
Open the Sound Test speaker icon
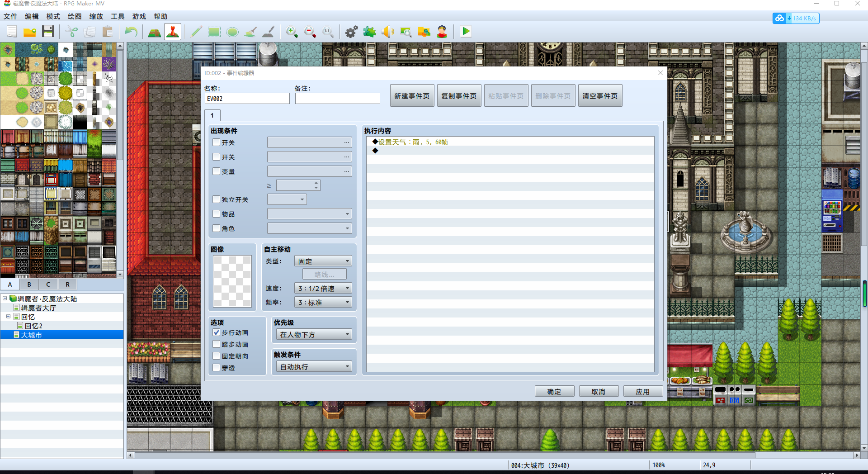coord(388,32)
